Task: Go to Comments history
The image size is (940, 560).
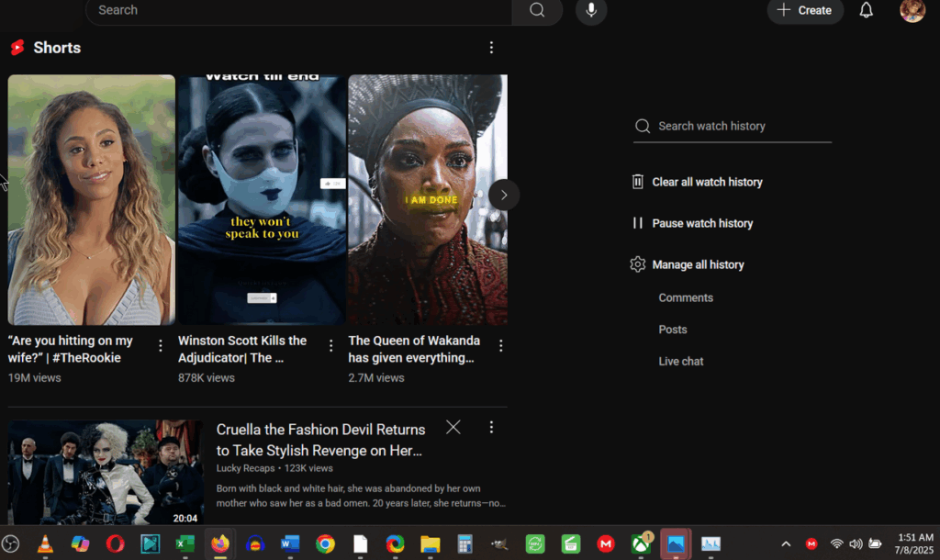Action: 686,298
